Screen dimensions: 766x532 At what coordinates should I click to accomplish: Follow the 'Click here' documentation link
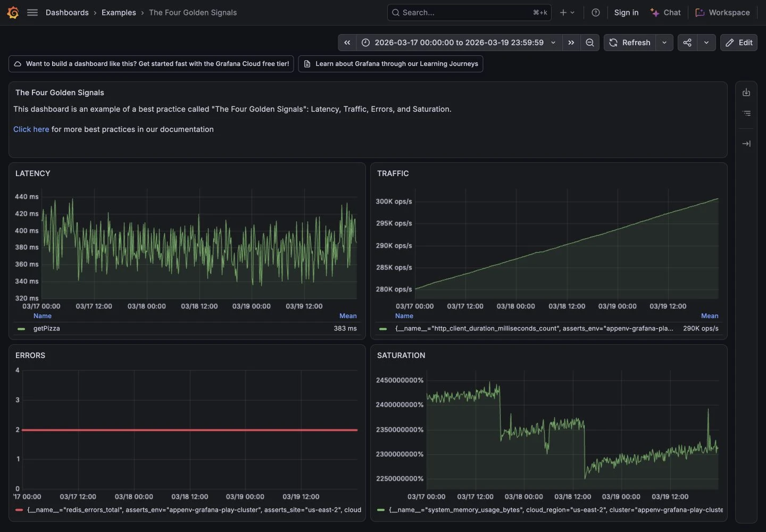click(x=31, y=129)
